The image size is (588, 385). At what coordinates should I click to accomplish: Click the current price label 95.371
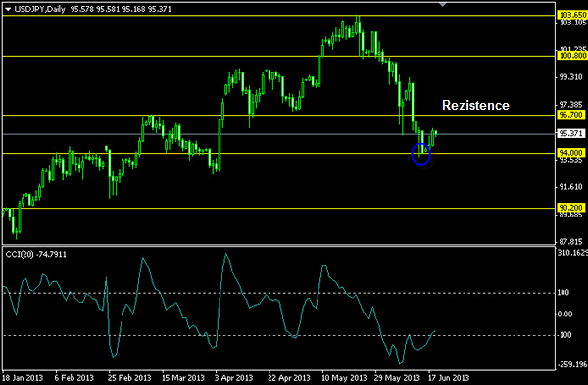570,134
